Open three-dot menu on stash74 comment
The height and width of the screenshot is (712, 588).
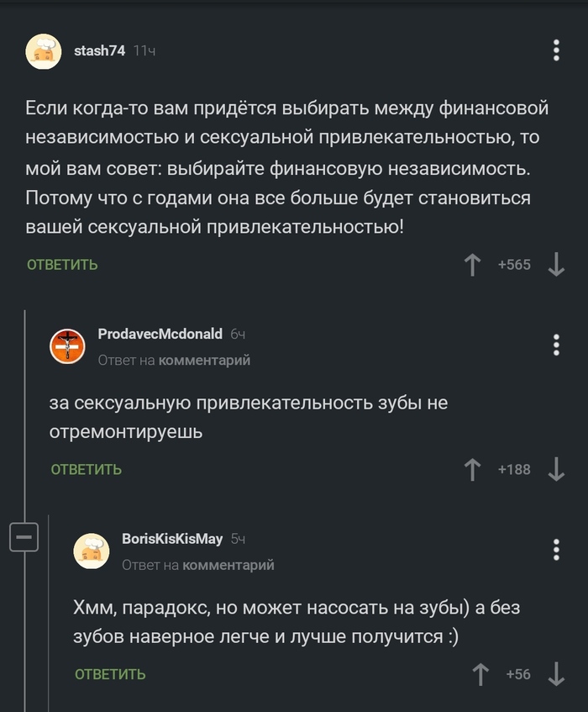(x=556, y=50)
